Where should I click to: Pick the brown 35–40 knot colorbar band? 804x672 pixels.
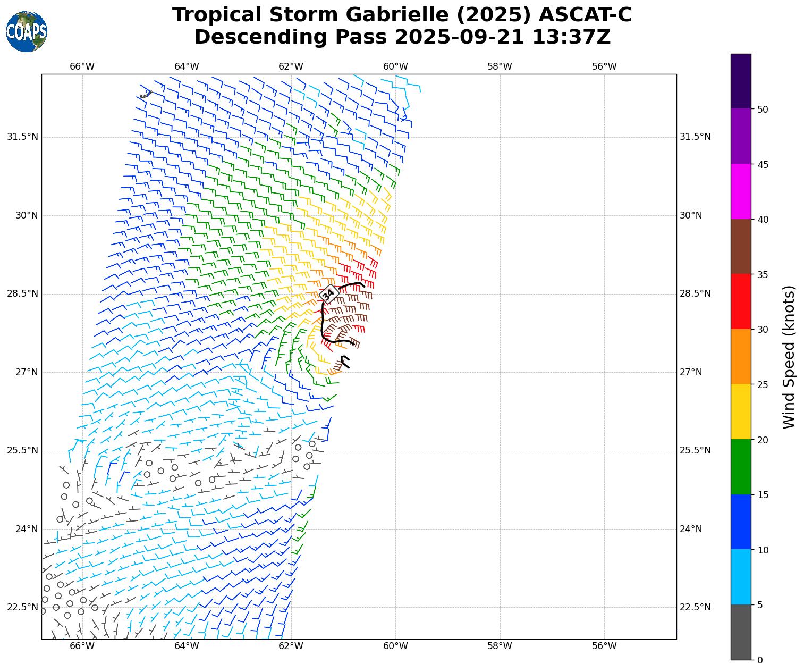pos(741,246)
